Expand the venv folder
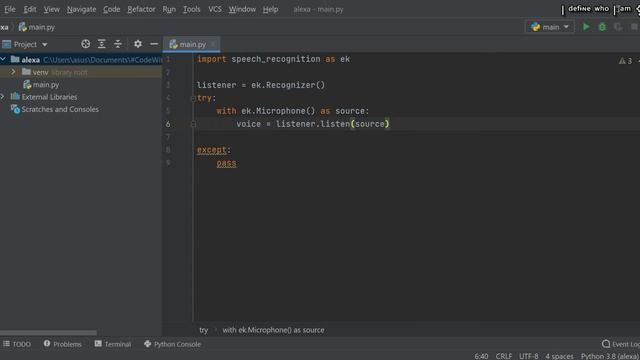640x360 pixels. (x=13, y=72)
